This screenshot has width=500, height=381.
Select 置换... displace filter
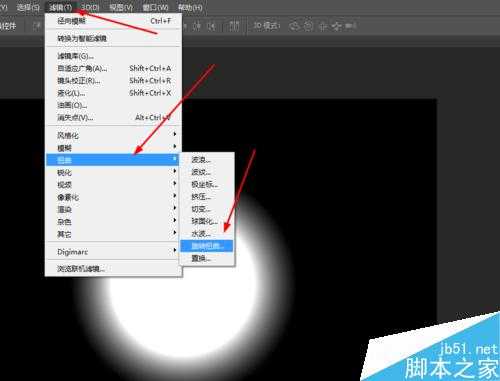coord(207,258)
